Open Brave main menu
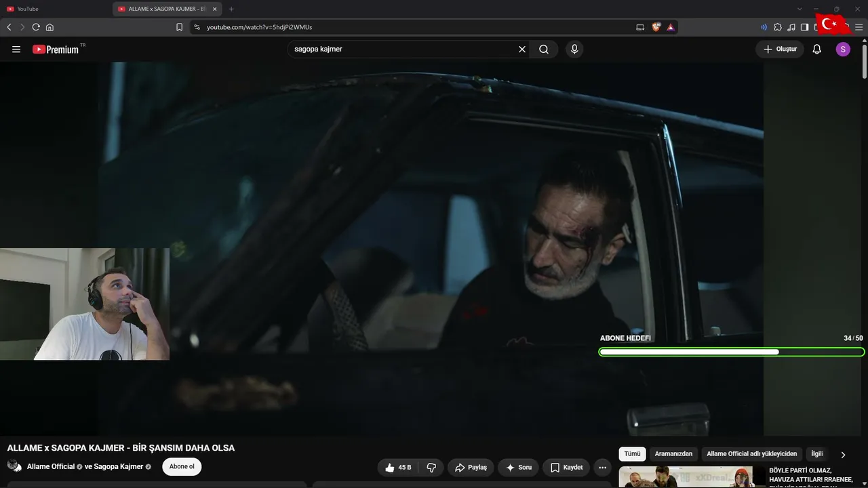The width and height of the screenshot is (868, 488). [859, 27]
